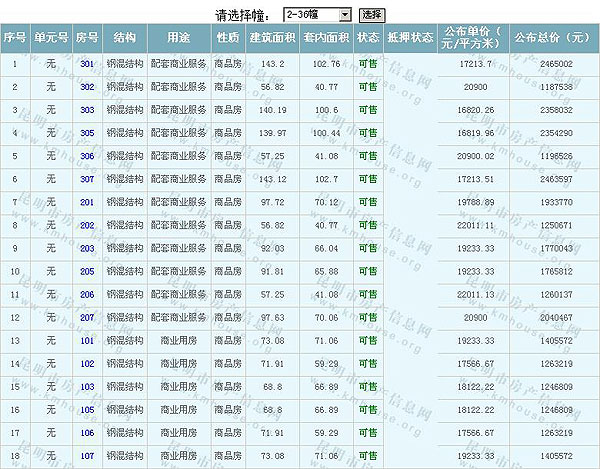
Task: Select room 103 link
Action: point(87,386)
